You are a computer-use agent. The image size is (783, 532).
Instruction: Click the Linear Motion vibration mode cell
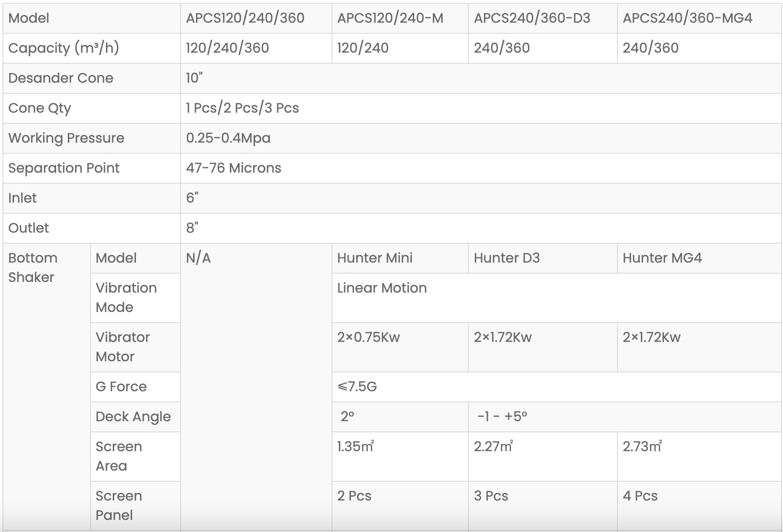coord(382,288)
